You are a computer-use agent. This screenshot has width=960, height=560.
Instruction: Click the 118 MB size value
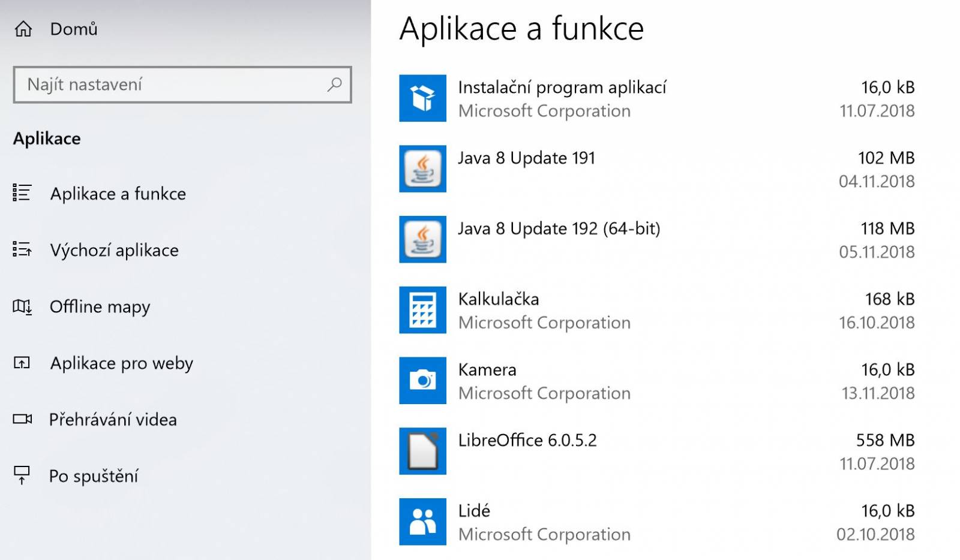pyautogui.click(x=887, y=228)
